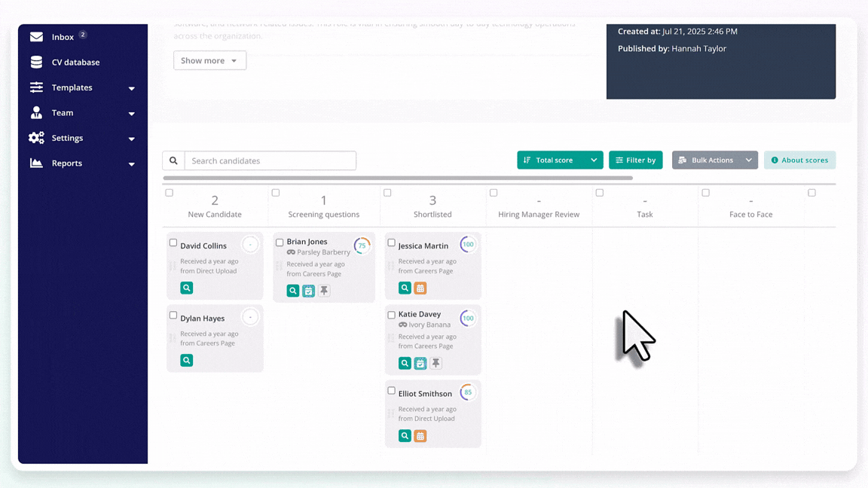Viewport: 868px width, 488px height.
Task: Click orange calendar icon on Elliot Smithson card
Action: click(420, 435)
